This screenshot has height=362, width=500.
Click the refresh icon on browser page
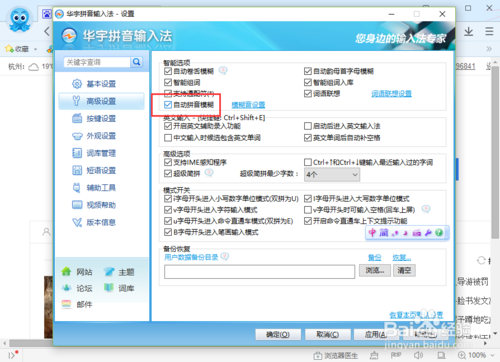click(x=481, y=260)
